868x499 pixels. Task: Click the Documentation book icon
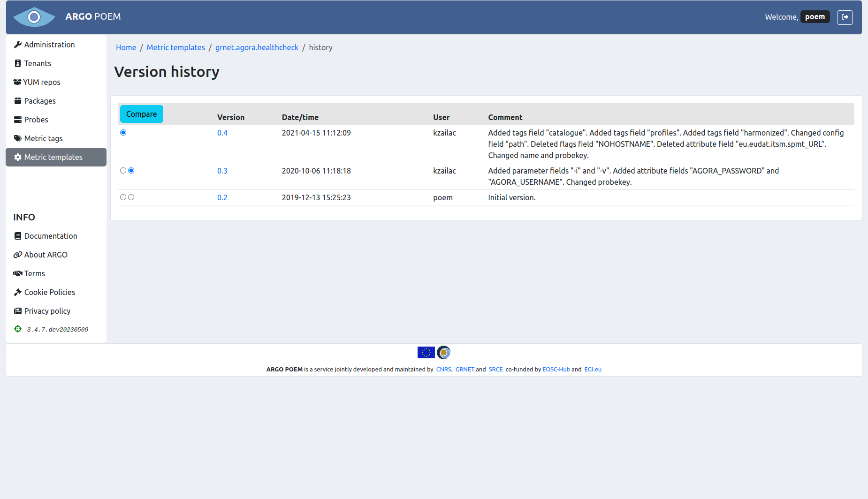click(18, 235)
